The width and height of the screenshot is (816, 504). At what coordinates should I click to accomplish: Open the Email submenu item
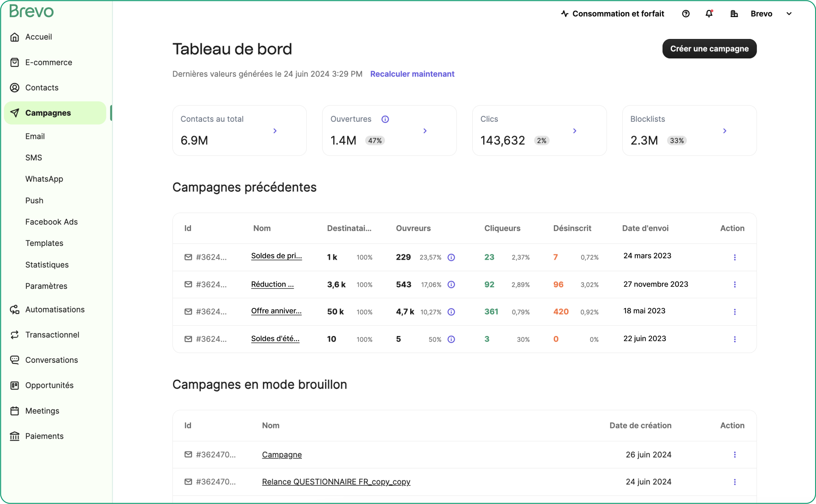point(35,136)
